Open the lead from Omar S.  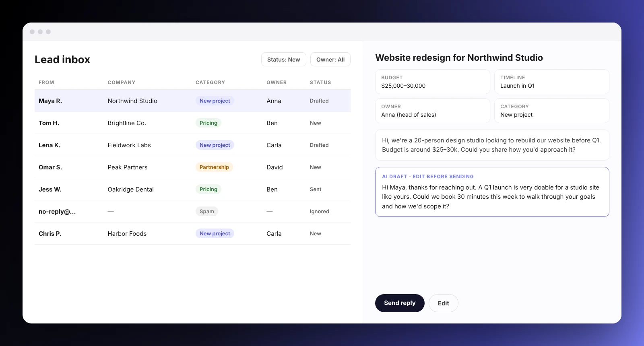point(192,167)
